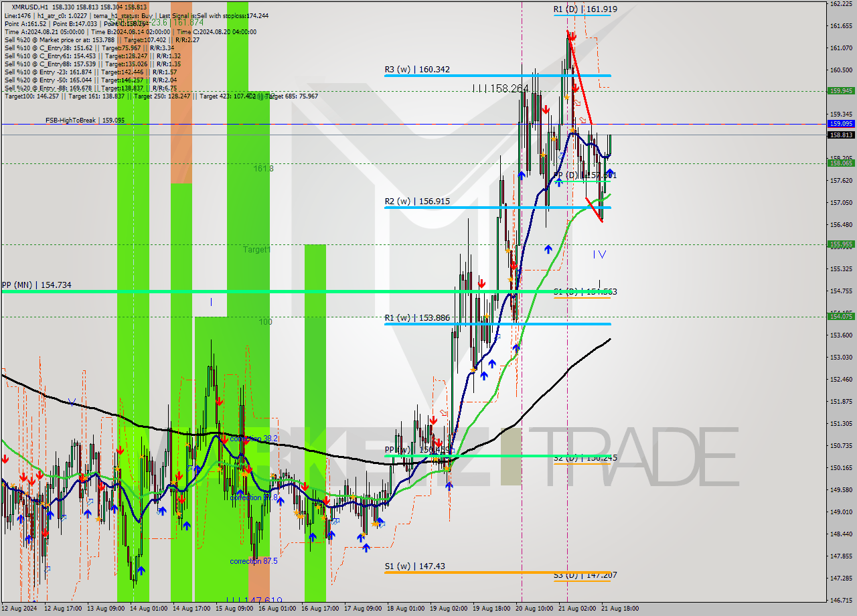Image resolution: width=857 pixels, height=616 pixels.
Task: Select the 20 Aug 10:00 time label
Action: click(534, 609)
